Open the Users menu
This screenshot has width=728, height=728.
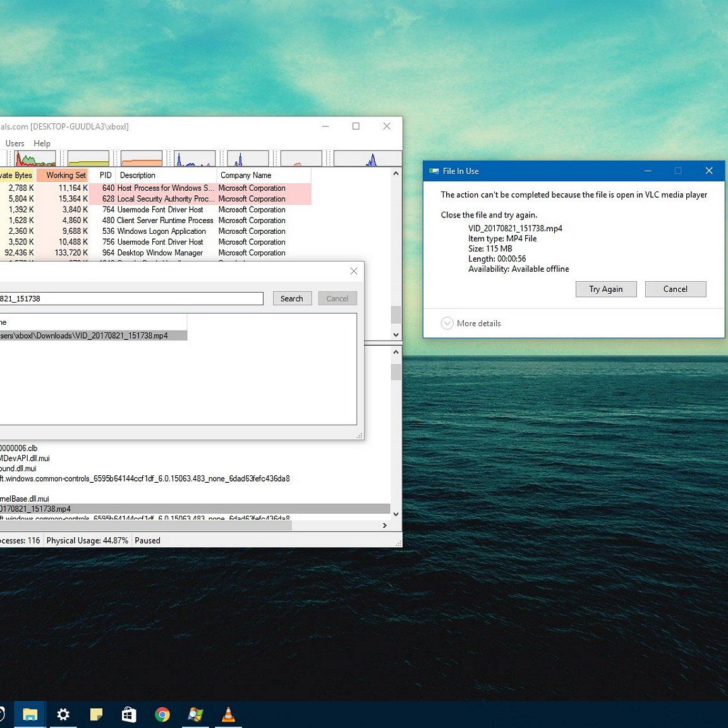15,143
